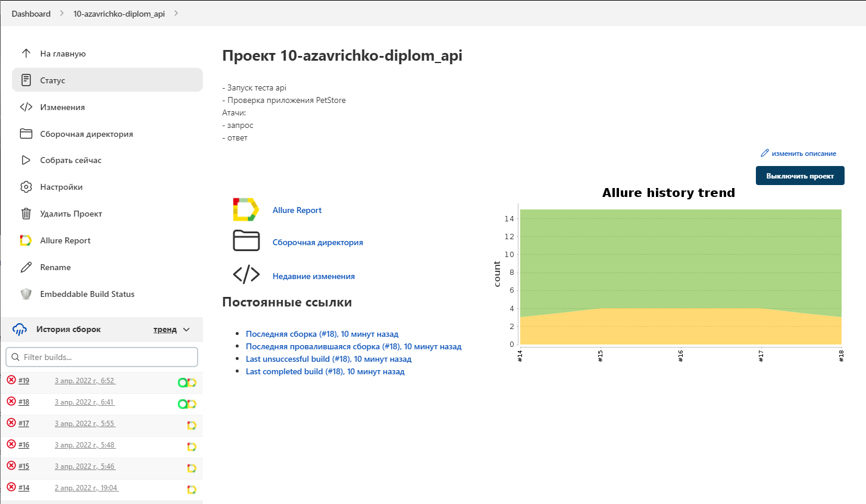Open 'Последняя провалившаяся сборка (#18)' permalink
866x504 pixels.
coord(354,346)
